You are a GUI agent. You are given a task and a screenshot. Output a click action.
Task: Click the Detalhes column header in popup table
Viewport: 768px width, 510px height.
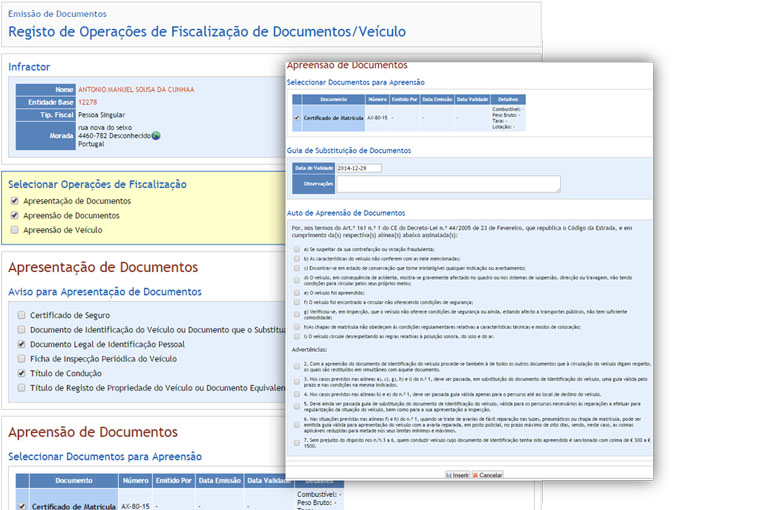(x=508, y=99)
